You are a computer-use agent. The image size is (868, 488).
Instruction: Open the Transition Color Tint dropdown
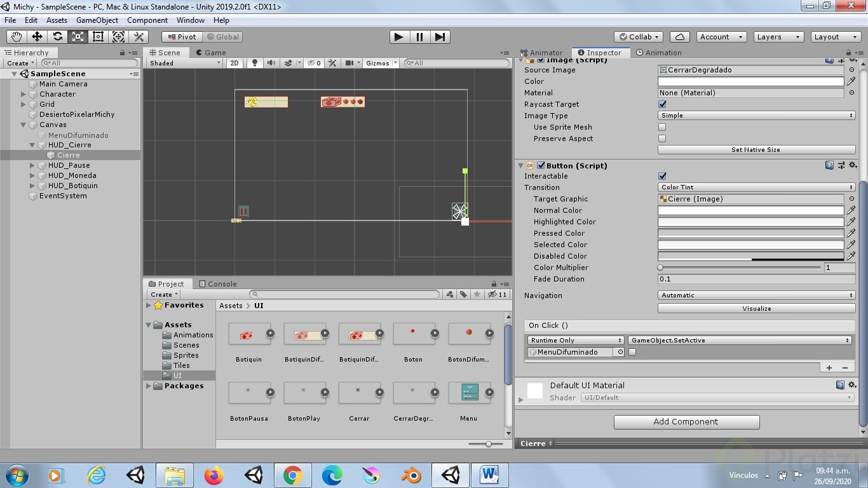click(x=756, y=187)
